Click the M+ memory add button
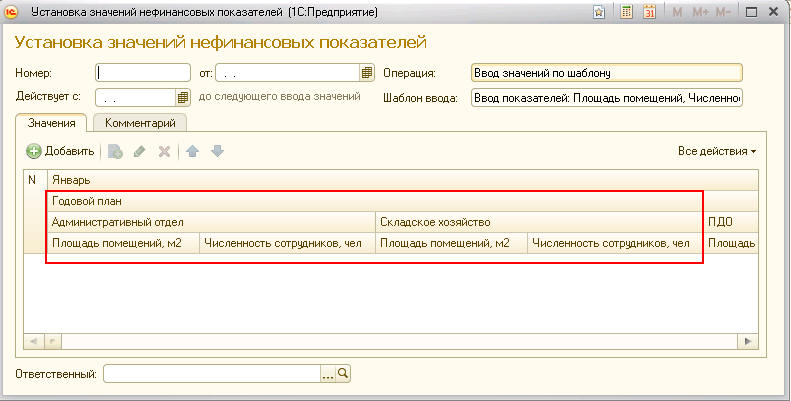 (x=701, y=13)
